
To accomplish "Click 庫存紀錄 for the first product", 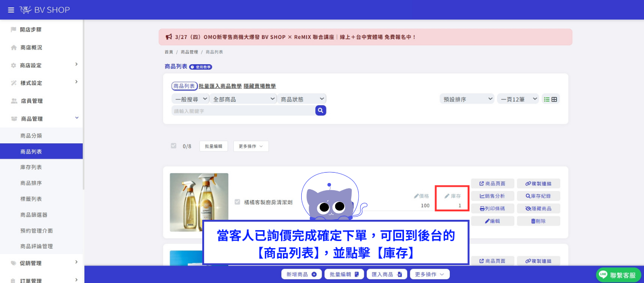I will [x=538, y=196].
